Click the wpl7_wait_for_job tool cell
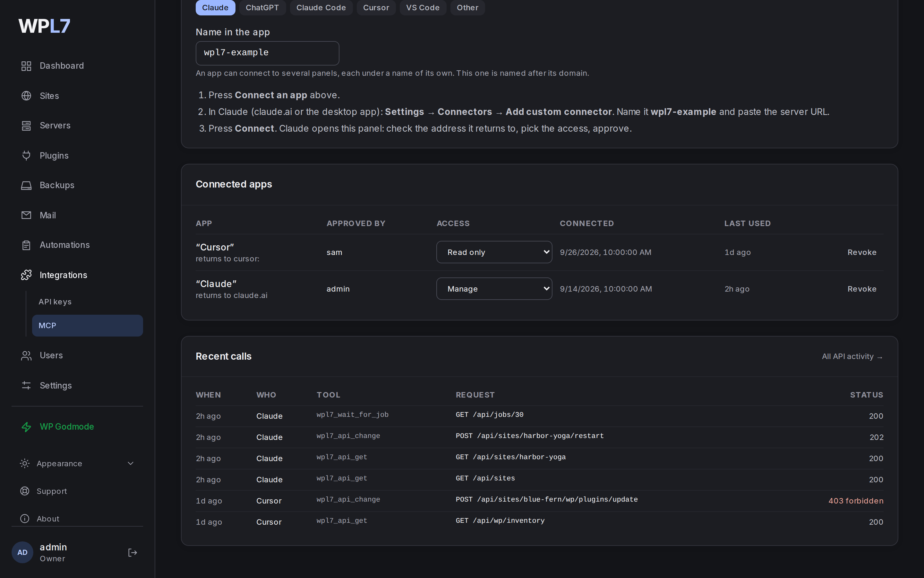This screenshot has height=578, width=924. pos(352,415)
